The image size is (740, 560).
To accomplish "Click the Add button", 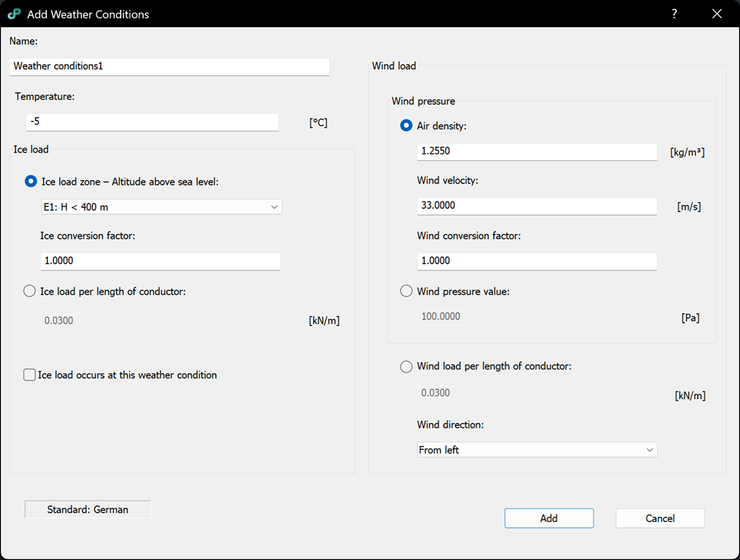I will tap(549, 518).
